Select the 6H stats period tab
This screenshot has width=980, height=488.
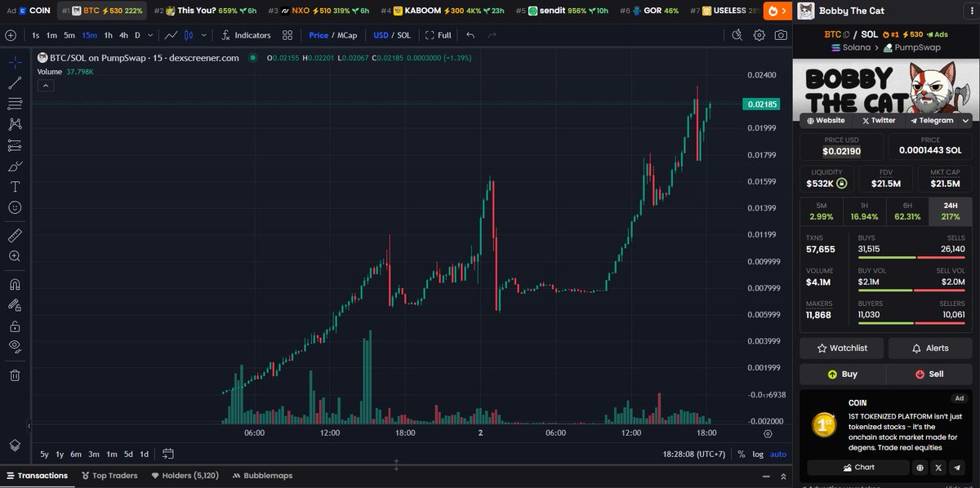[907, 211]
